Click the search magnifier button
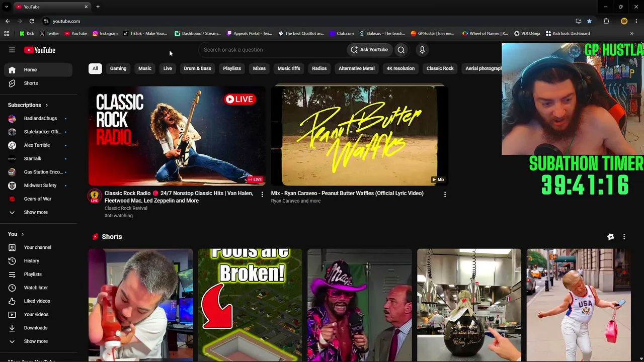644x362 pixels. click(x=401, y=50)
